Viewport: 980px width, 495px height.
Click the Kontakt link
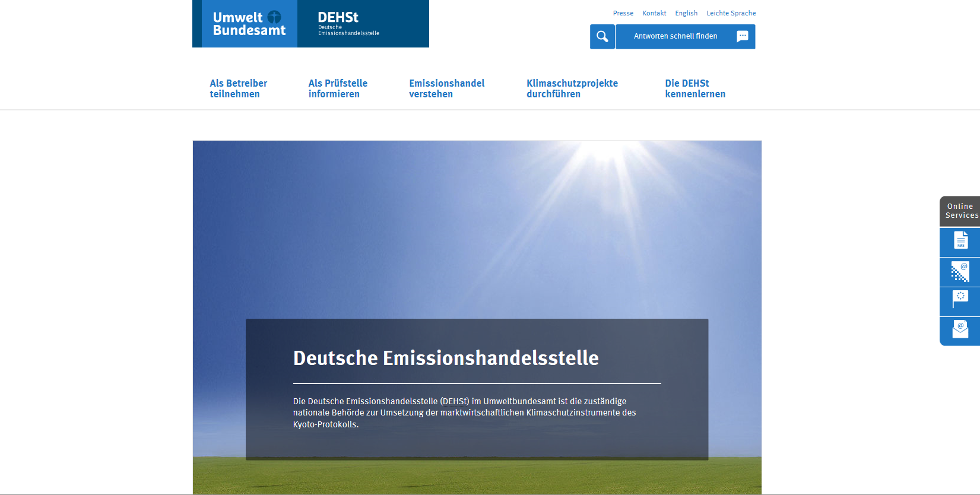click(654, 13)
